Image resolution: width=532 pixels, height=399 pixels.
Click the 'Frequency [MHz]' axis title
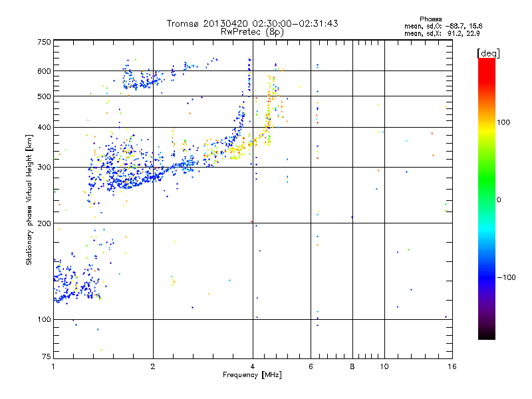[x=252, y=375]
